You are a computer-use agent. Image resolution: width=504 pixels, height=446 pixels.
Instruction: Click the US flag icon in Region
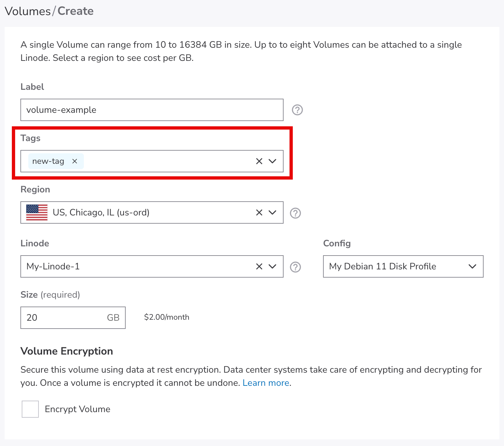point(37,212)
